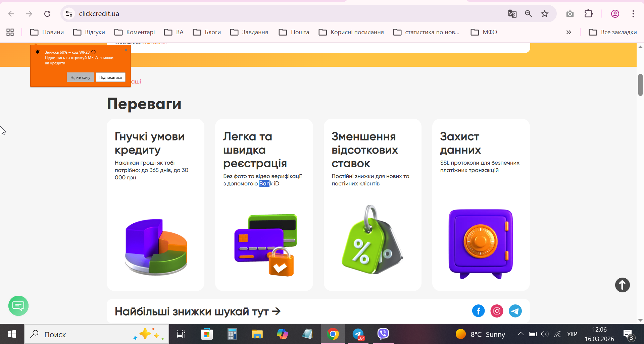Open site information icon in address bar

coord(69,14)
